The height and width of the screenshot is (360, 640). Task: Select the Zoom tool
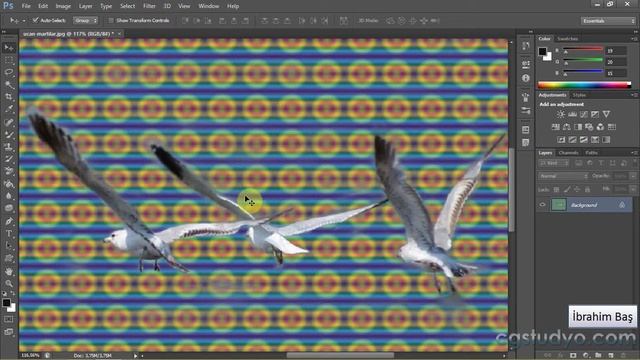coord(9,283)
